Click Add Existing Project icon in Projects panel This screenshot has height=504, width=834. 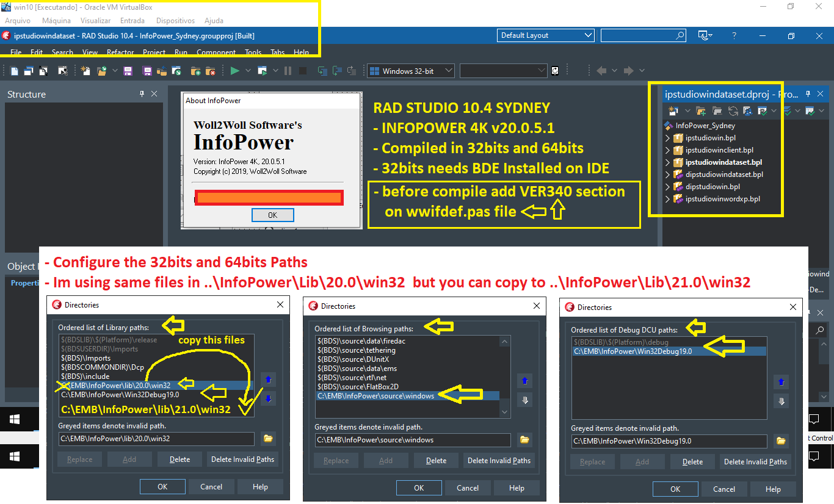(x=701, y=110)
